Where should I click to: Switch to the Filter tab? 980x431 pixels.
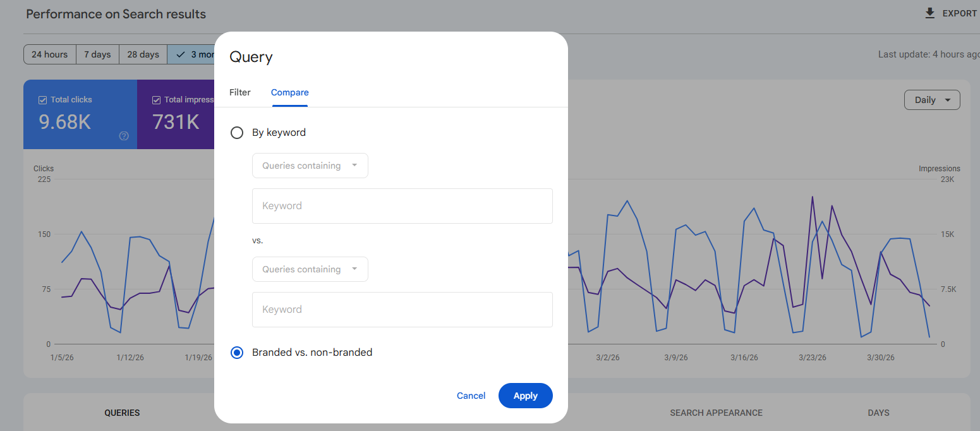point(239,92)
